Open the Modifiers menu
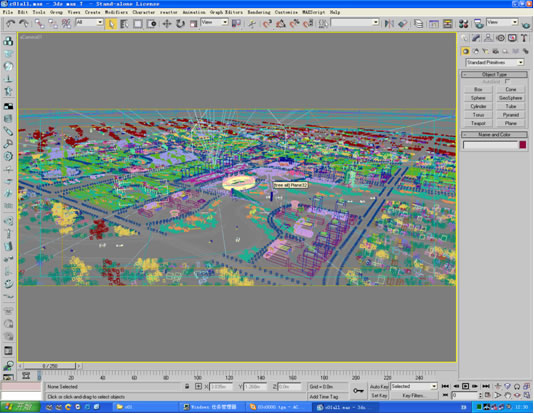This screenshot has width=534, height=414. coord(116,12)
